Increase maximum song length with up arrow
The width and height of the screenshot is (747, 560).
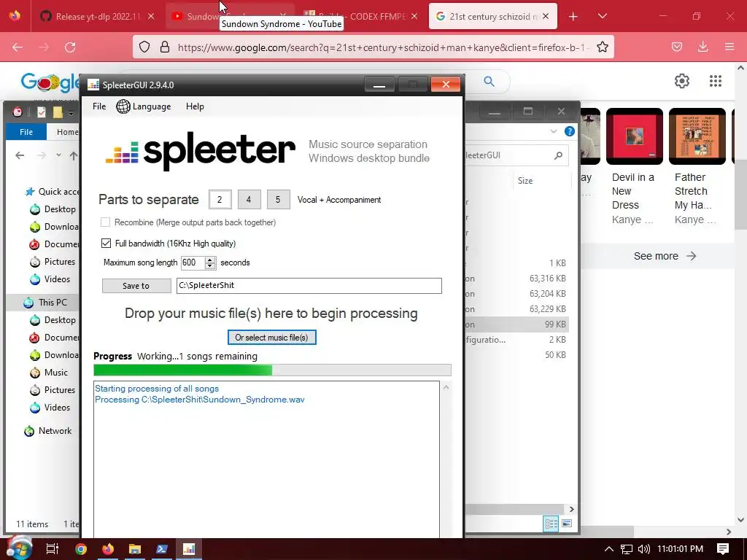210,260
